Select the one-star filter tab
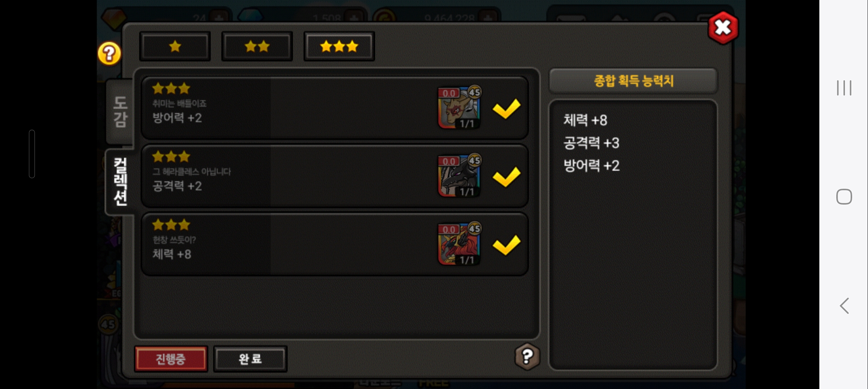Image resolution: width=868 pixels, height=389 pixels. click(x=175, y=46)
